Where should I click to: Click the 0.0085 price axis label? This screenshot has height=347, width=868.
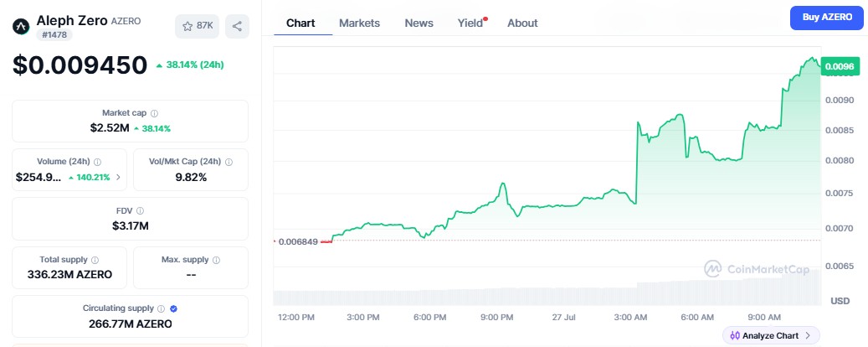point(839,132)
